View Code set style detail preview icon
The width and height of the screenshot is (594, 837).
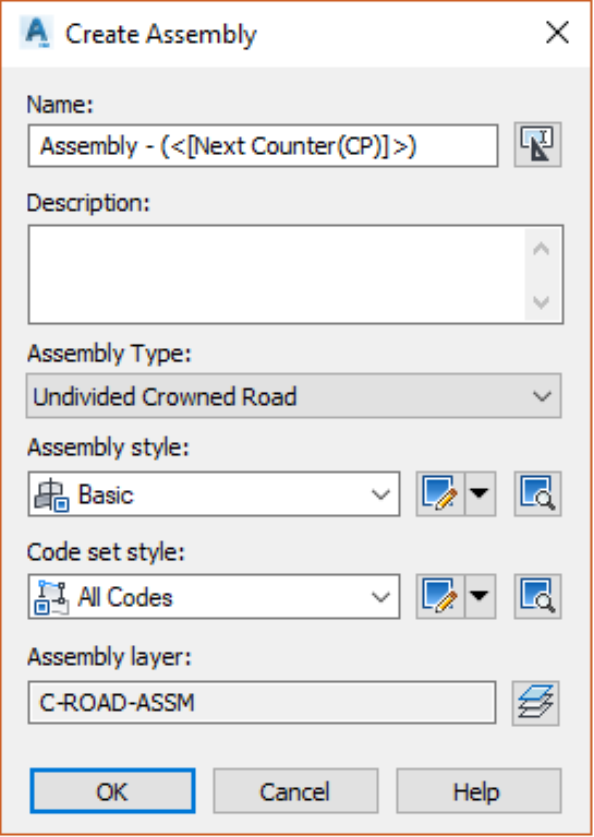point(537,596)
